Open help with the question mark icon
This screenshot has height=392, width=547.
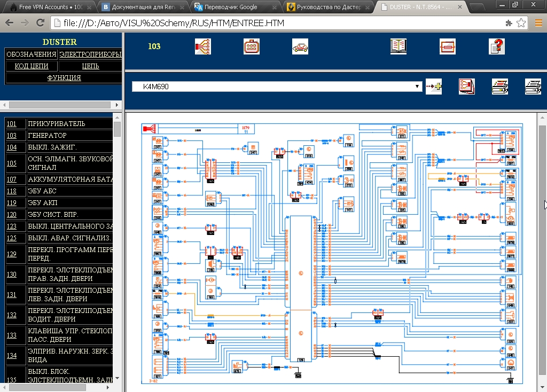[496, 46]
